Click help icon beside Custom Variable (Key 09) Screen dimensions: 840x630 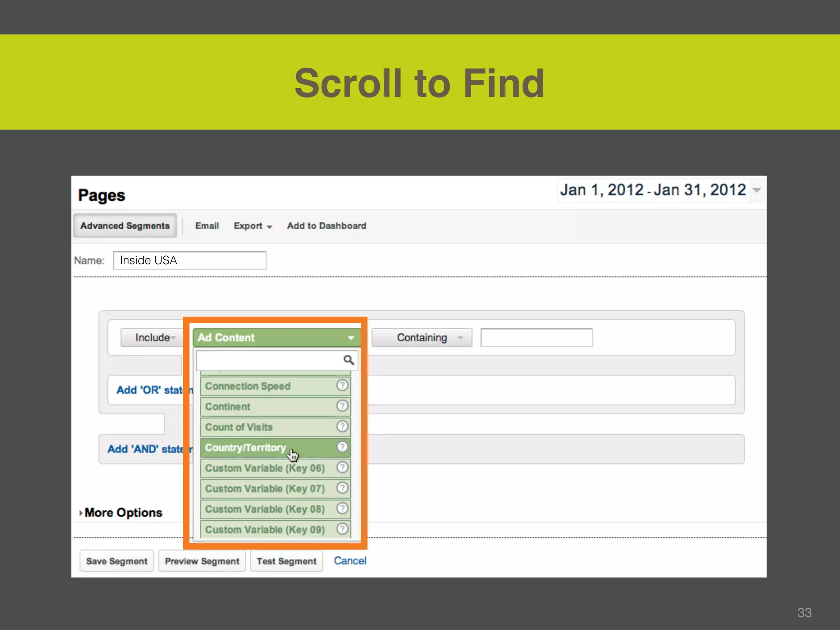(342, 529)
